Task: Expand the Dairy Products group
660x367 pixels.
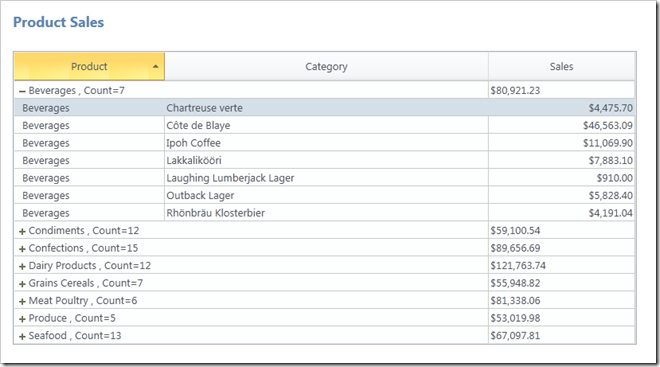Action: pyautogui.click(x=22, y=266)
